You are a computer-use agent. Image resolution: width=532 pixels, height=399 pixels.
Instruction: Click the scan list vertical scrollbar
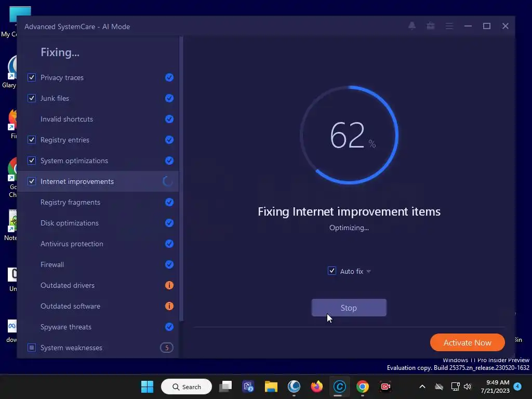pyautogui.click(x=181, y=179)
